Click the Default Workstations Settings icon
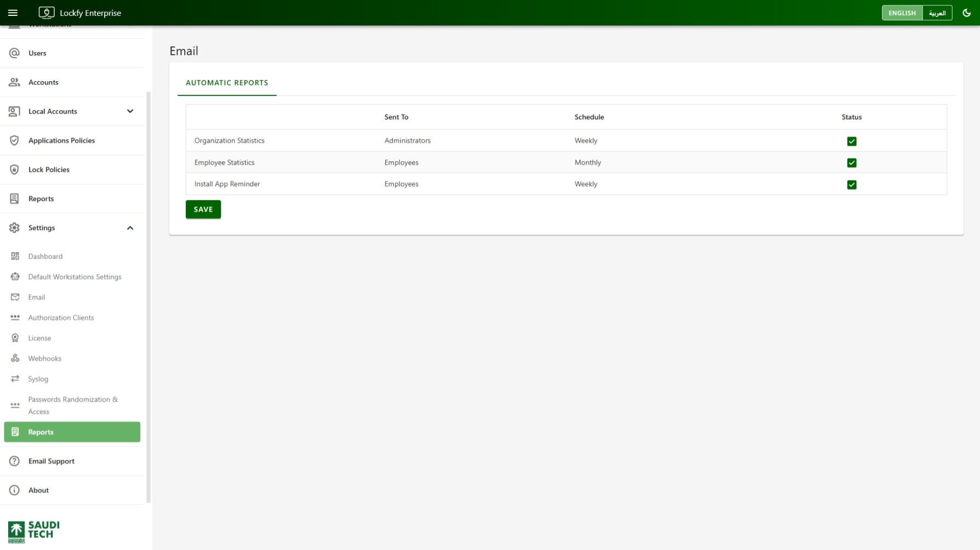The image size is (980, 550). [15, 277]
